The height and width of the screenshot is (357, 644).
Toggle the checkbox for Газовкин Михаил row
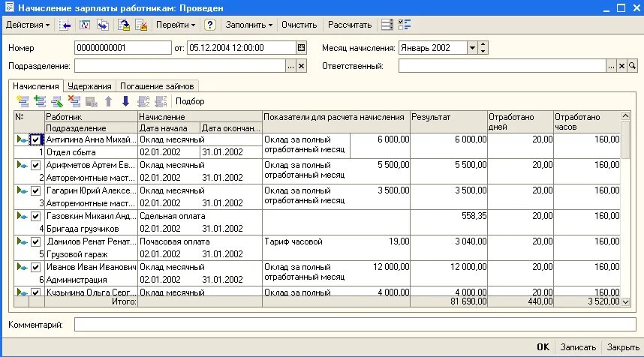36,216
